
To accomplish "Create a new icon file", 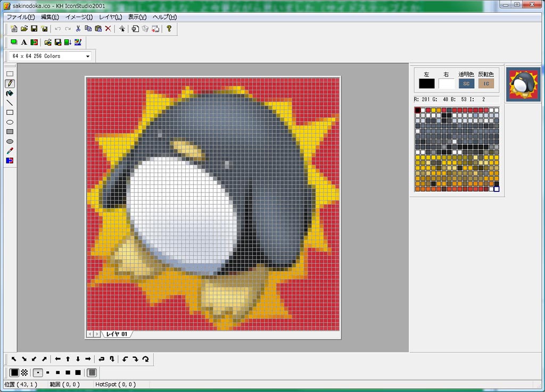I will pos(14,29).
